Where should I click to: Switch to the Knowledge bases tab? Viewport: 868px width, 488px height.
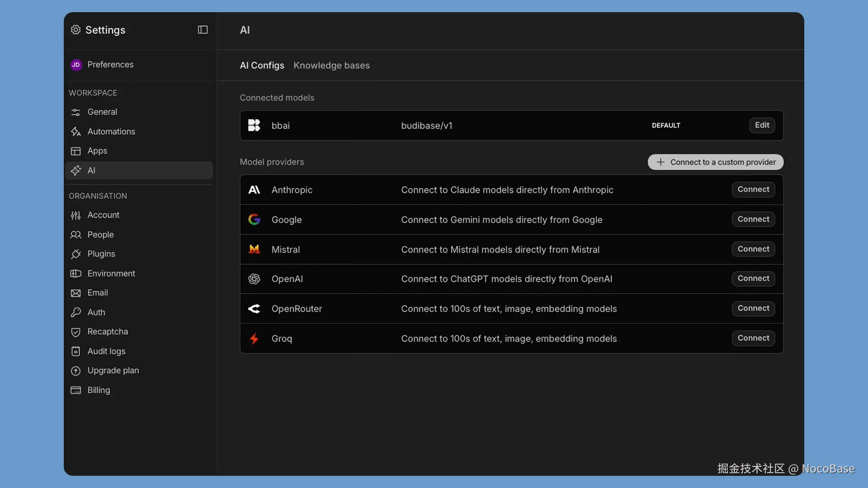pyautogui.click(x=331, y=66)
